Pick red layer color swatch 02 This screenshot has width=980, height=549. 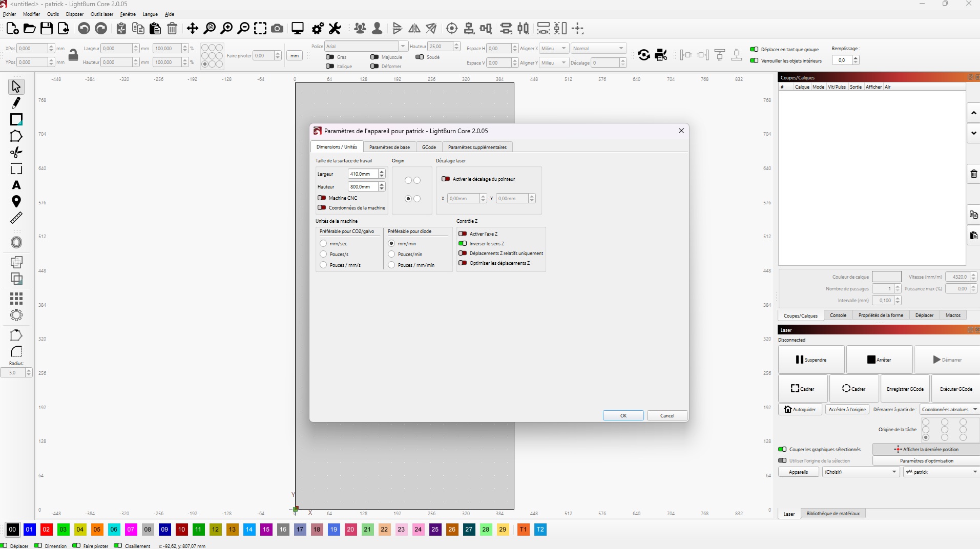coord(46,529)
